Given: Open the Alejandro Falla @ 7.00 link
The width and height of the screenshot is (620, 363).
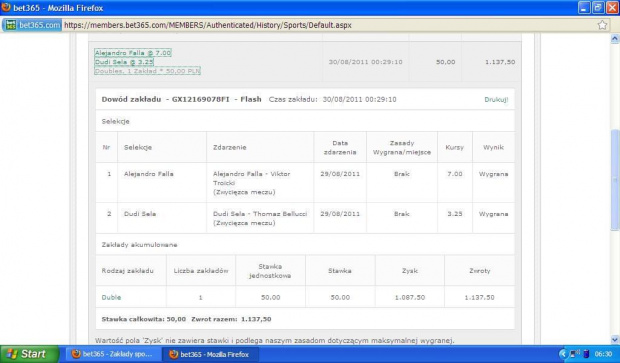Looking at the screenshot, I should 133,53.
